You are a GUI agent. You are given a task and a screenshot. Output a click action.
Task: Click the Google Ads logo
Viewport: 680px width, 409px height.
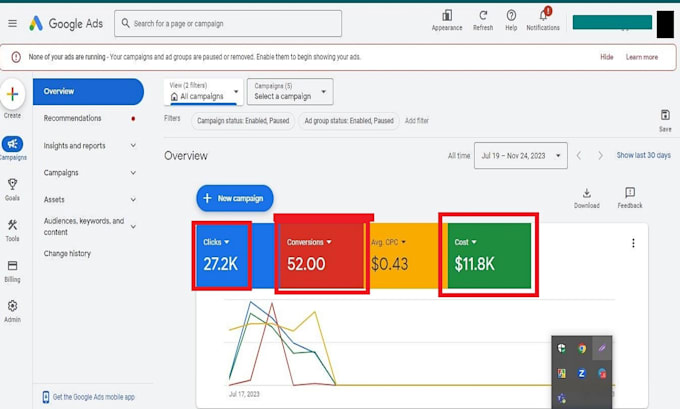[x=66, y=23]
